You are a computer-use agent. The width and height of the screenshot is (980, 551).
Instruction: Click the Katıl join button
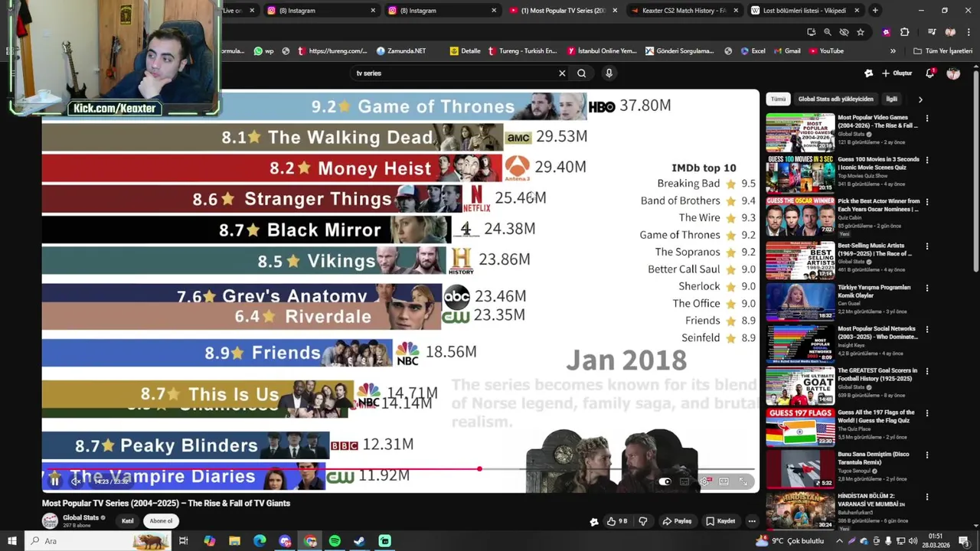pyautogui.click(x=128, y=521)
